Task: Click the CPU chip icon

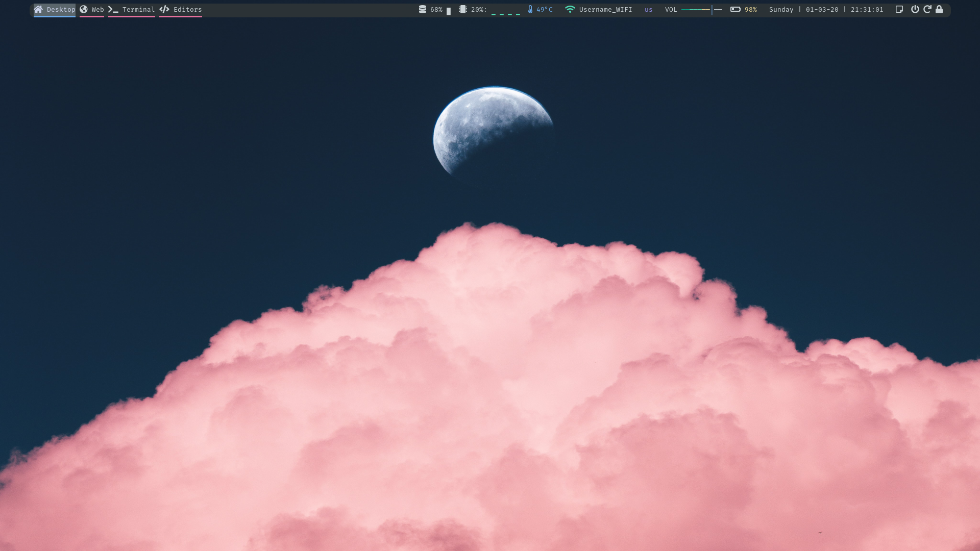Action: 463,9
